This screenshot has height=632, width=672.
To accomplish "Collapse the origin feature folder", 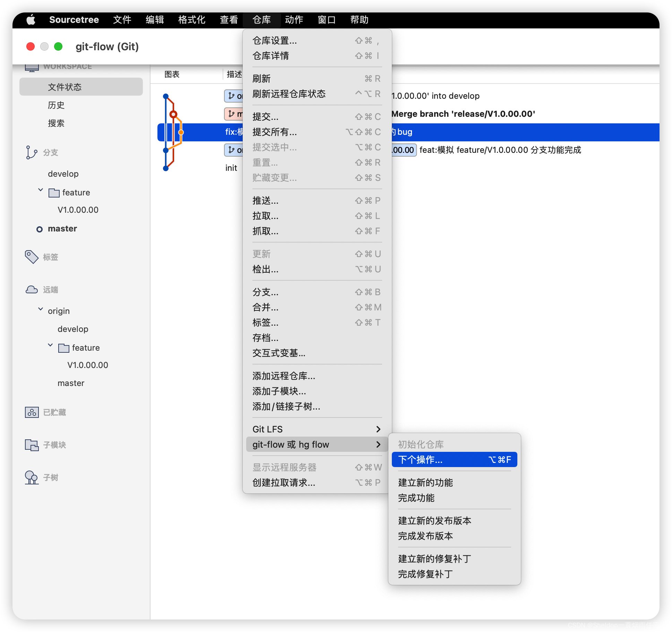I will point(50,345).
